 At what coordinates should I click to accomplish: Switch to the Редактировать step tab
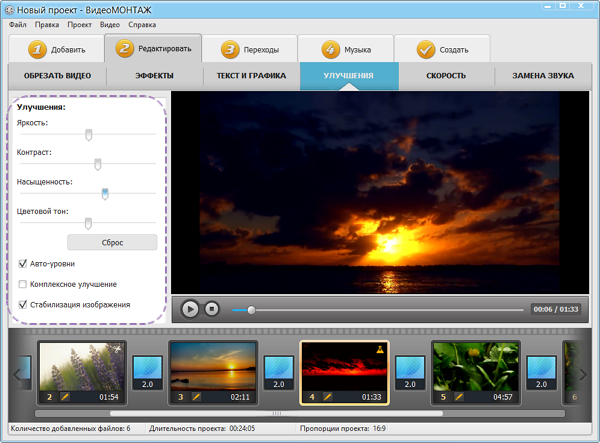[x=153, y=48]
